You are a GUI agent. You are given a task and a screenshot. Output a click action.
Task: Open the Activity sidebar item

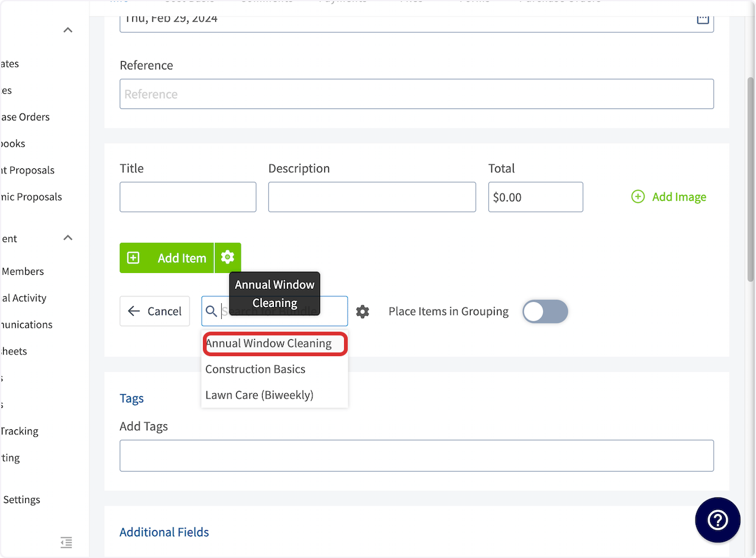[24, 298]
